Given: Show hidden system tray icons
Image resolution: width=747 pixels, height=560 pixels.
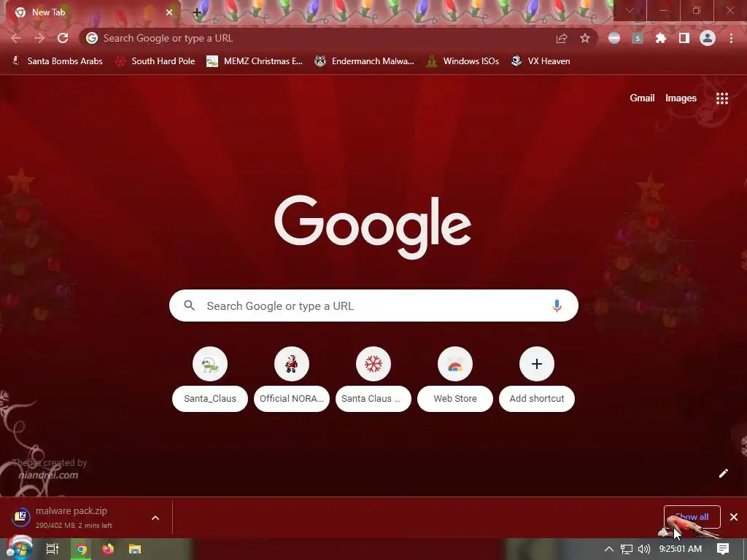Looking at the screenshot, I should point(608,549).
